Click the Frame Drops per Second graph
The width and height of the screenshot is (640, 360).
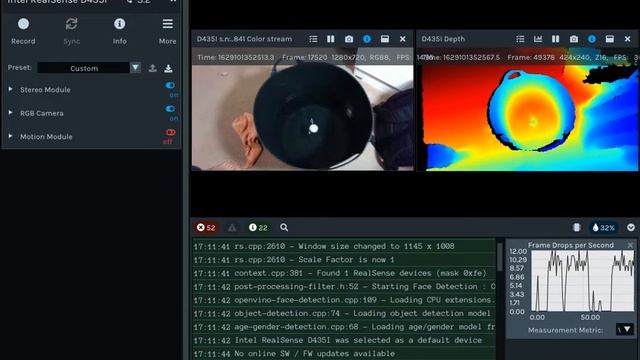[582, 281]
